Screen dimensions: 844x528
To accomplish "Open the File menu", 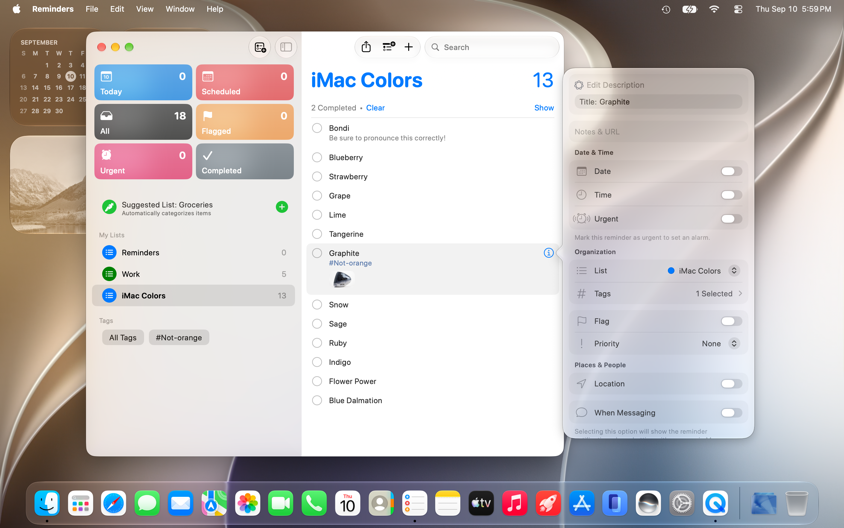I will [92, 9].
